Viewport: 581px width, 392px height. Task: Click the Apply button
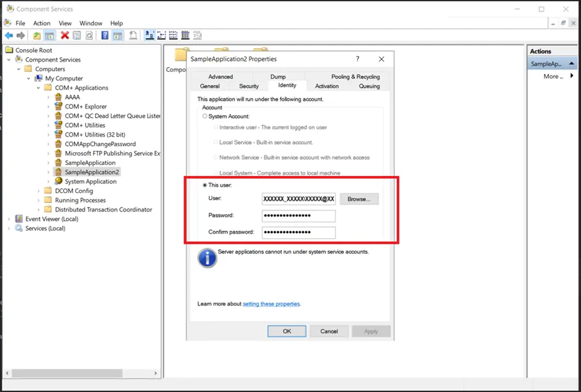coord(371,331)
